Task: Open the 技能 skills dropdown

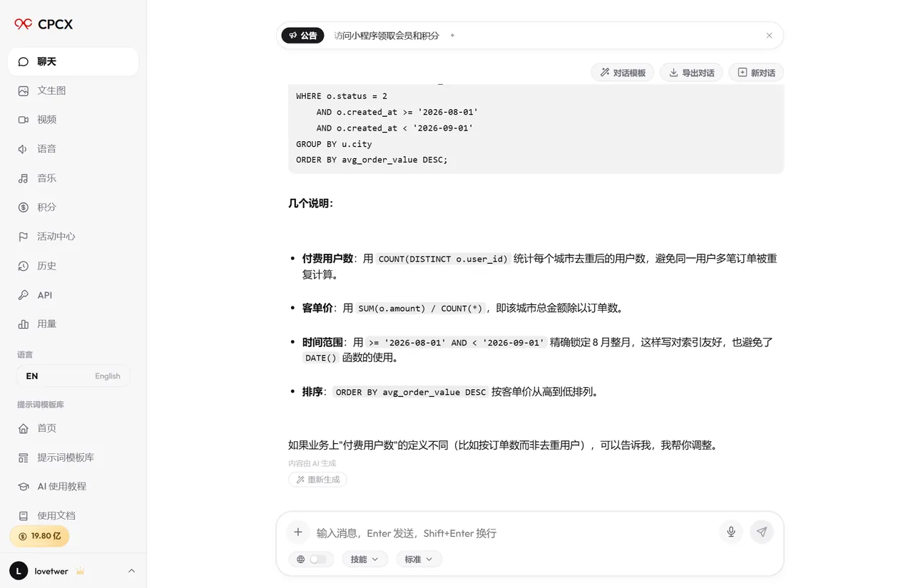Action: 364,559
